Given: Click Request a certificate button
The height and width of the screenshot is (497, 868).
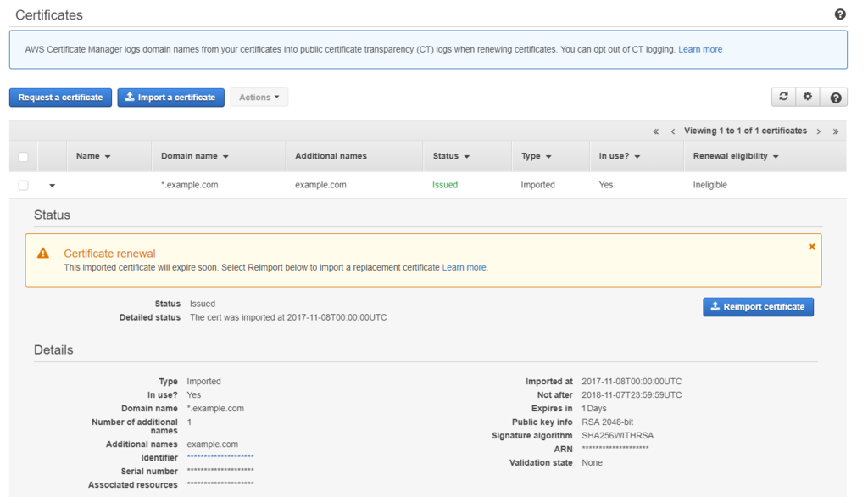Looking at the screenshot, I should [60, 97].
